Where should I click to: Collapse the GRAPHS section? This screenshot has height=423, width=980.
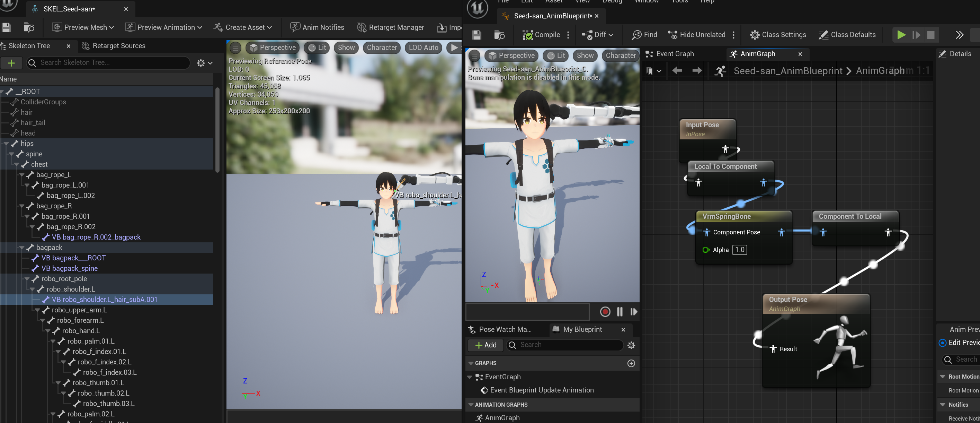471,363
